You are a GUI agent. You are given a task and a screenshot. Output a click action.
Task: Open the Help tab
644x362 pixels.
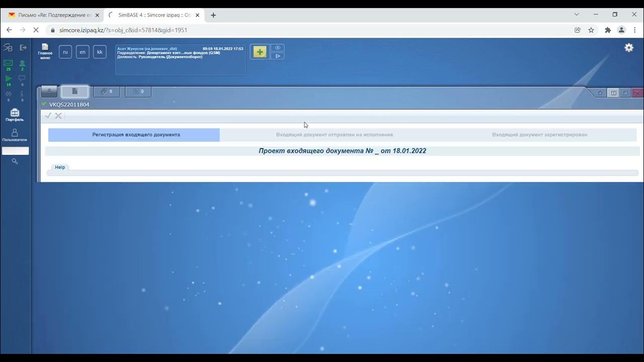click(60, 167)
